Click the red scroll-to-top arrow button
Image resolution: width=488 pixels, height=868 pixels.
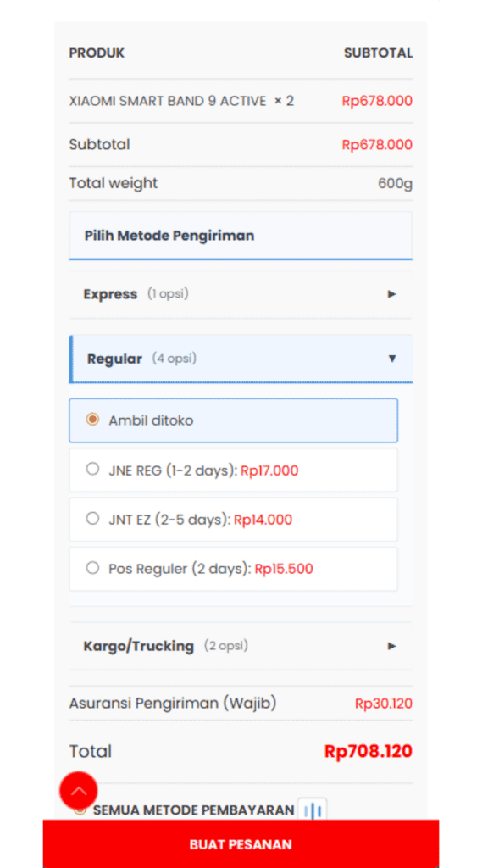point(79,791)
